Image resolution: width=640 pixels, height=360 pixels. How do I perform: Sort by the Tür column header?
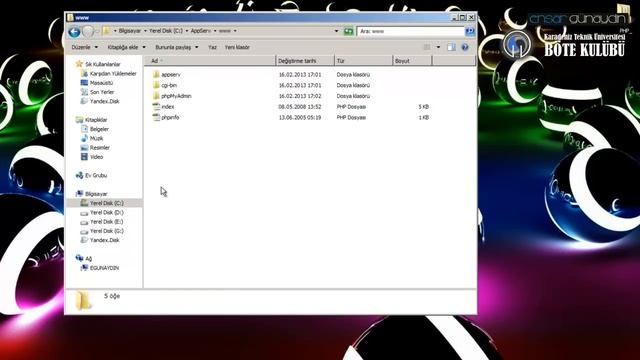click(x=363, y=61)
